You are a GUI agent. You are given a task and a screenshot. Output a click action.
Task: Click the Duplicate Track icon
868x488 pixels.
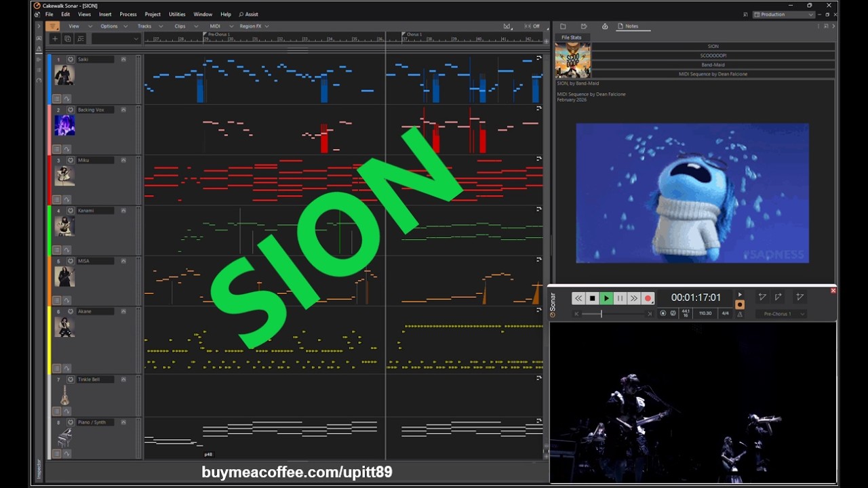point(67,39)
